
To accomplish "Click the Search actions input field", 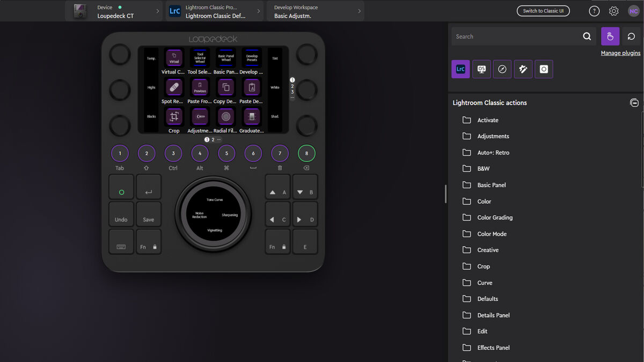I will [515, 36].
